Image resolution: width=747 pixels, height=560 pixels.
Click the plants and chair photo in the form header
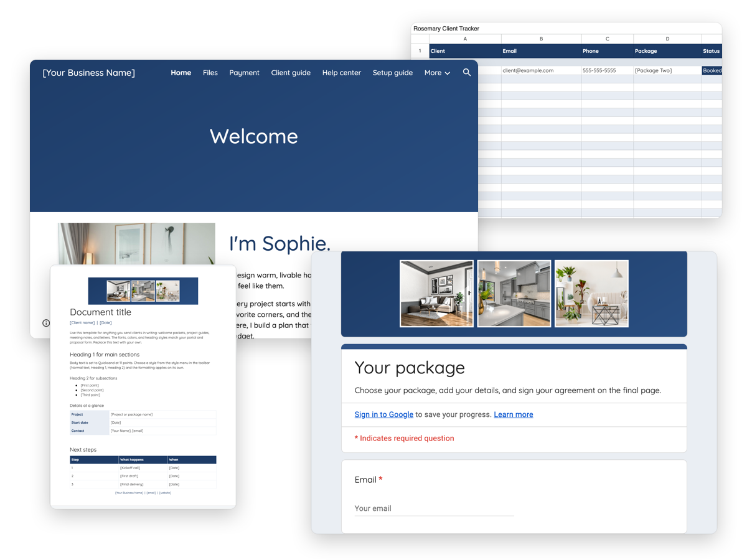coord(591,294)
